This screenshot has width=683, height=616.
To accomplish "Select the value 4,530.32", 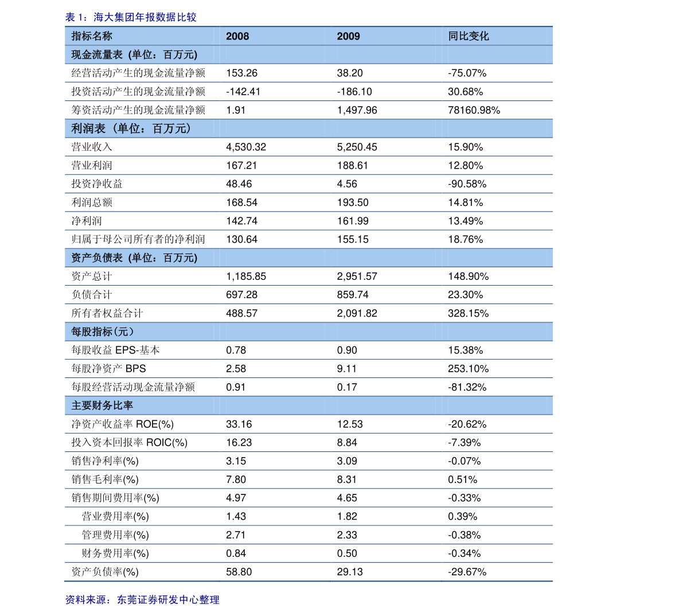I will coord(246,147).
